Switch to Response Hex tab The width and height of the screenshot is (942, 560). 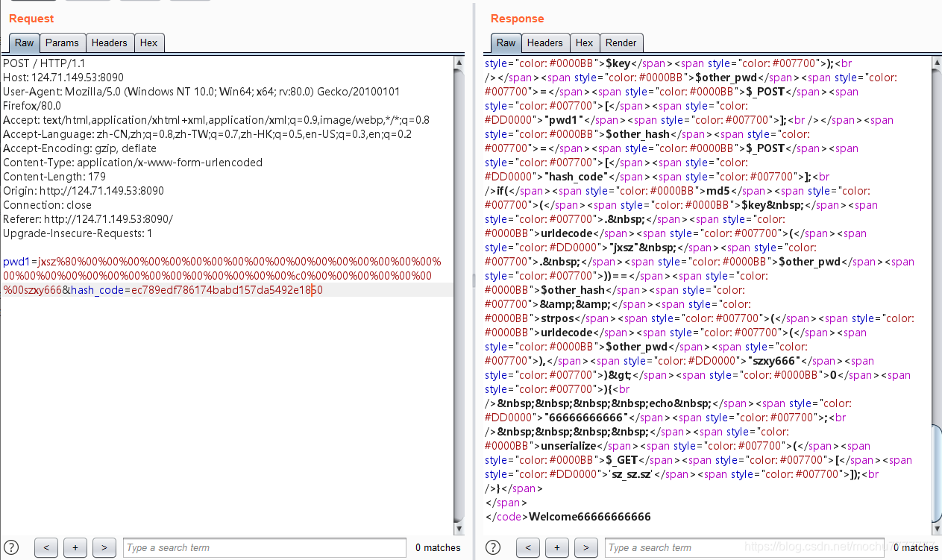point(585,43)
